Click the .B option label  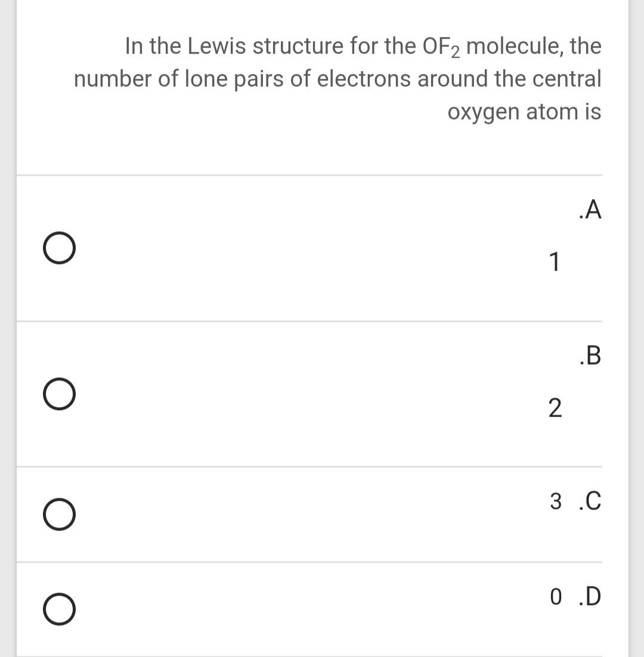pyautogui.click(x=590, y=357)
